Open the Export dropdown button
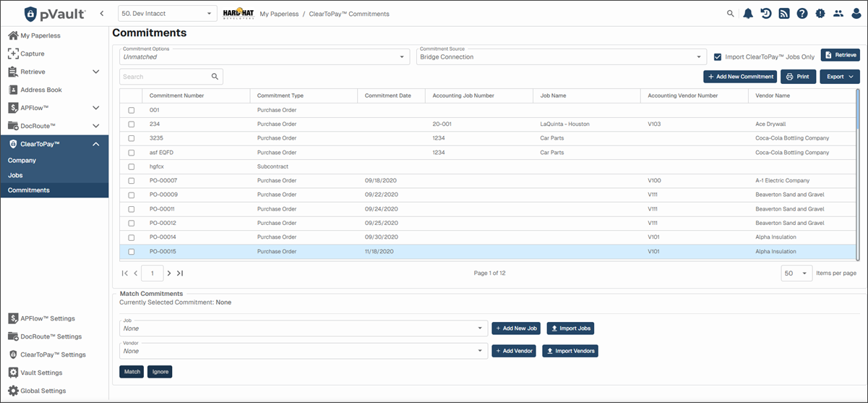 point(839,77)
